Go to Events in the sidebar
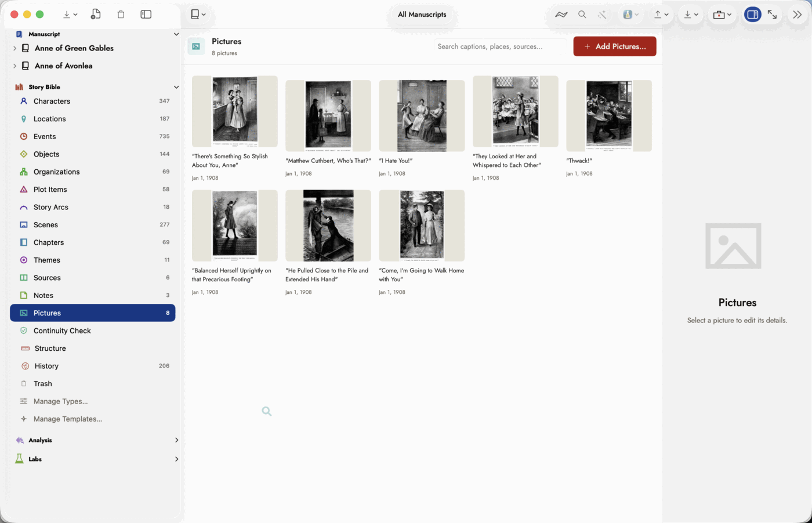This screenshot has width=812, height=523. (93, 136)
